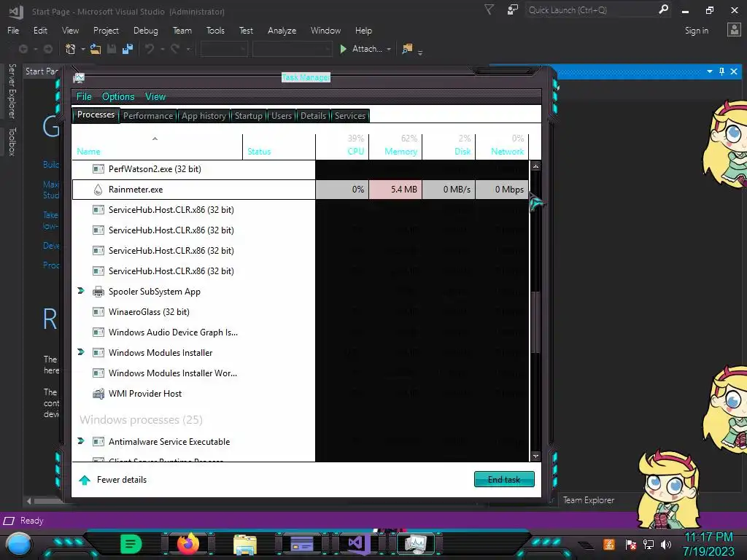
Task: Click the Open File toolbar icon
Action: (96, 49)
